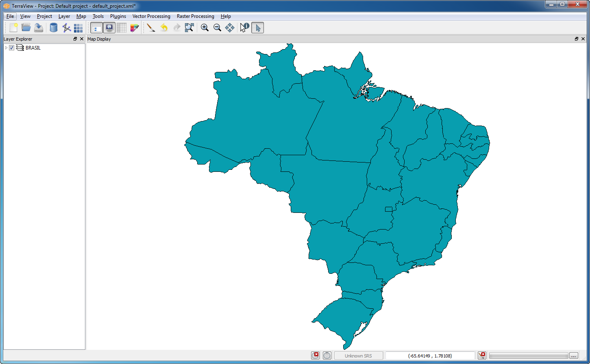Open the Style Explorer color palette icon
The image size is (590, 364).
[135, 28]
